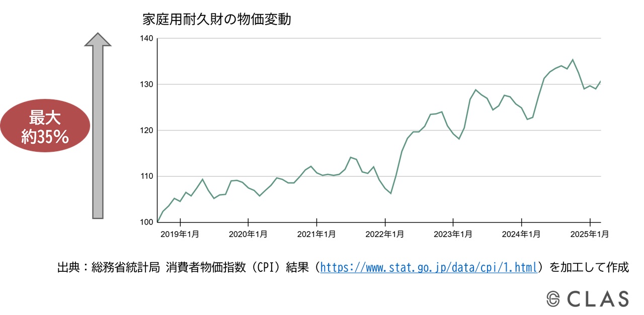Click the 2024年1月 x-axis label
This screenshot has width=644, height=315.
pos(522,234)
